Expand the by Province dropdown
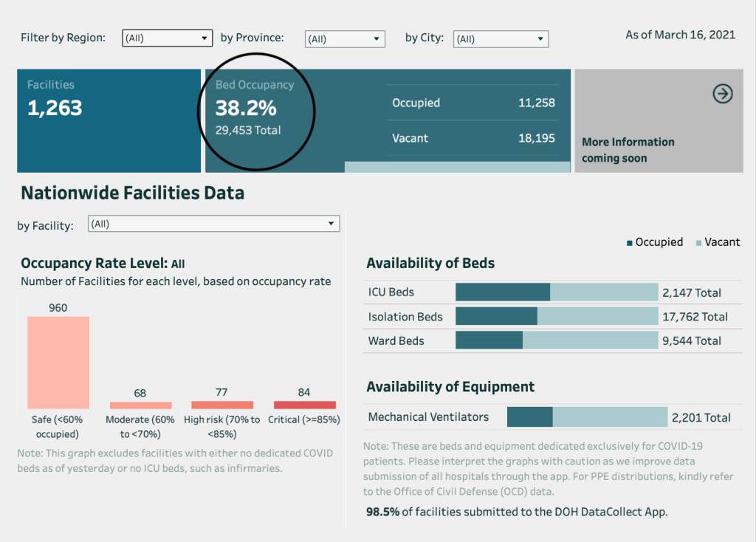This screenshot has height=542, width=756. 345,39
